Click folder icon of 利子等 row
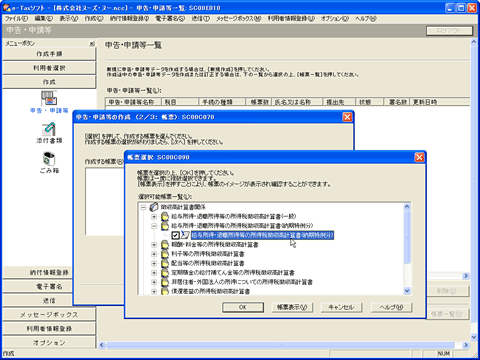This screenshot has height=360, width=480. [x=165, y=254]
